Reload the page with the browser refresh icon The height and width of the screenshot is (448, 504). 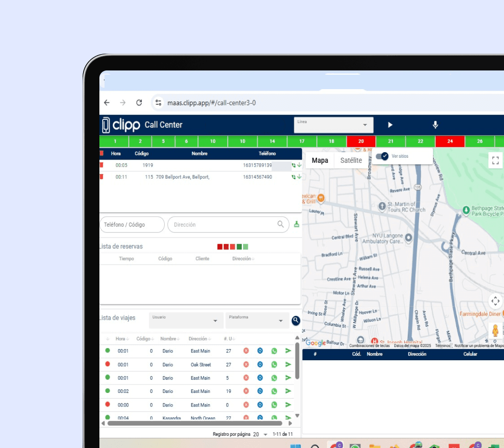click(139, 103)
